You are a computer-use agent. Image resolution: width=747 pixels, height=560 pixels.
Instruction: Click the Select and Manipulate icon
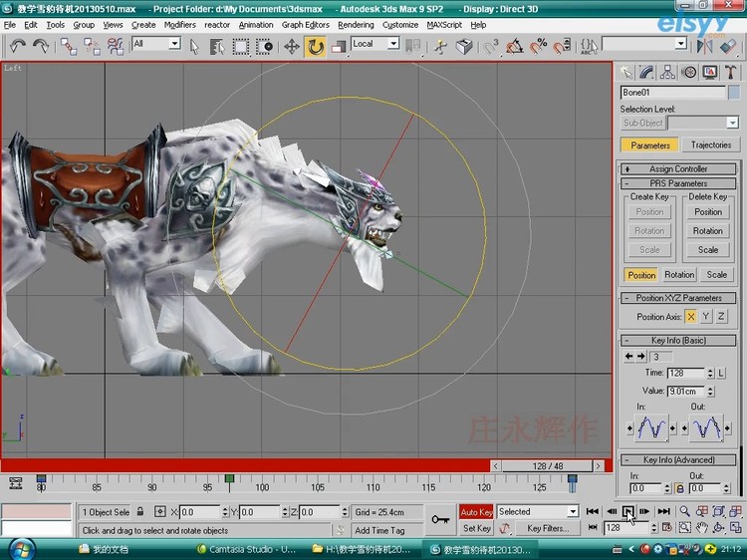pos(440,47)
